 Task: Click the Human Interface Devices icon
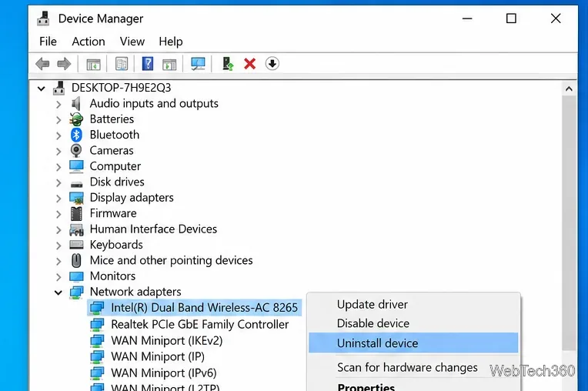coord(76,229)
